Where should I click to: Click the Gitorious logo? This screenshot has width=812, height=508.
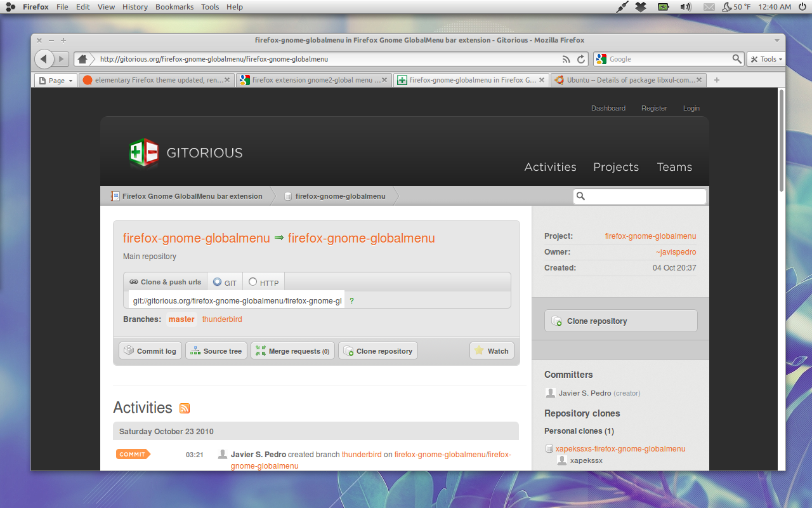point(185,152)
